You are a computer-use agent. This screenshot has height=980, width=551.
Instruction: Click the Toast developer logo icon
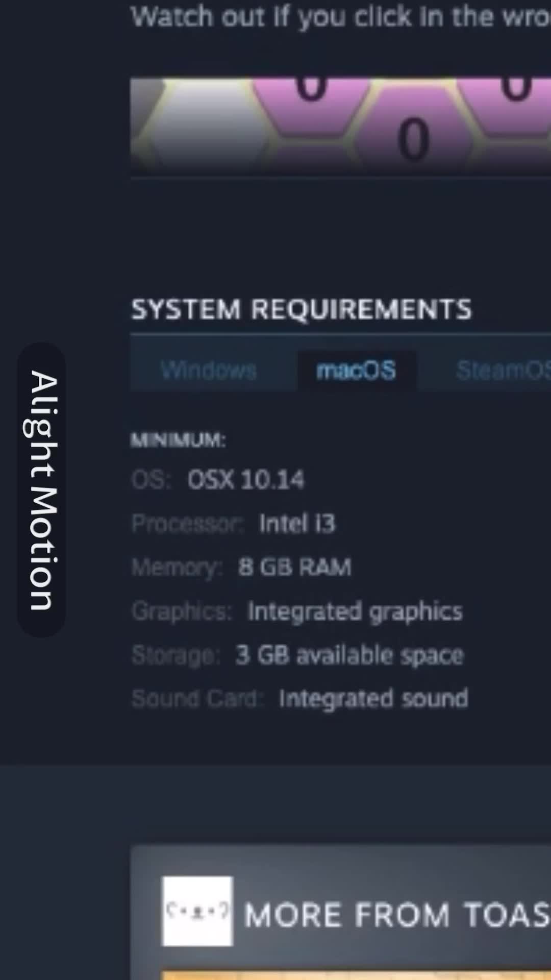point(197,911)
